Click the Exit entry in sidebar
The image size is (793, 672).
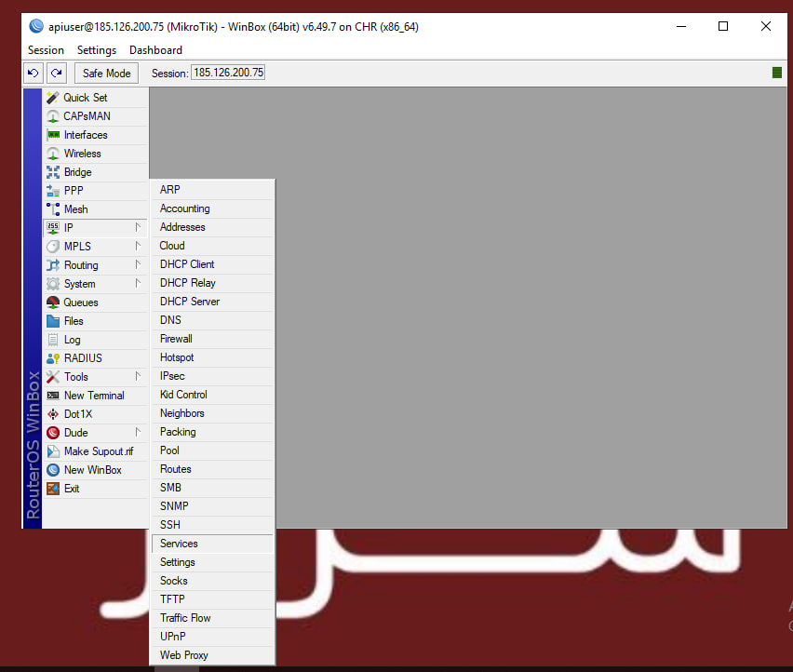point(72,489)
